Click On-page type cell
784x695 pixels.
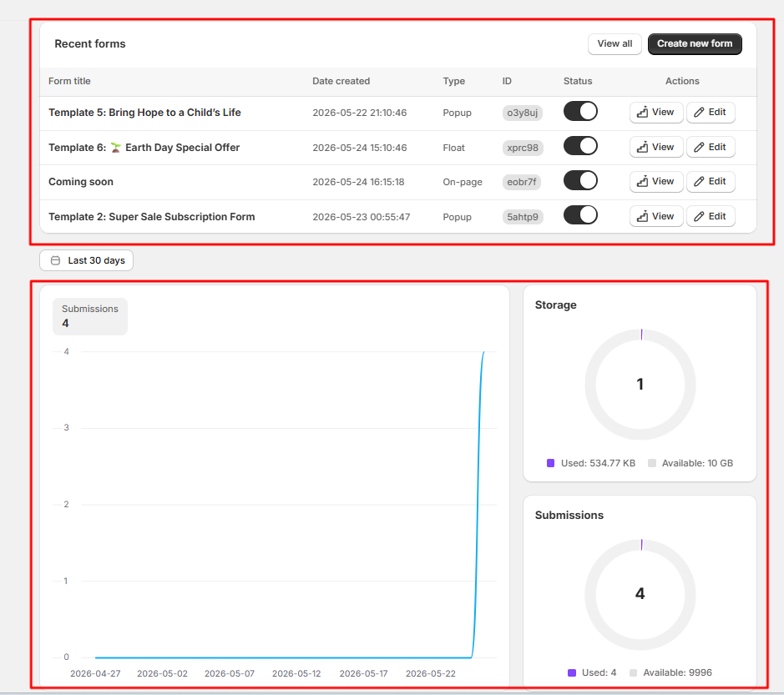click(x=463, y=183)
